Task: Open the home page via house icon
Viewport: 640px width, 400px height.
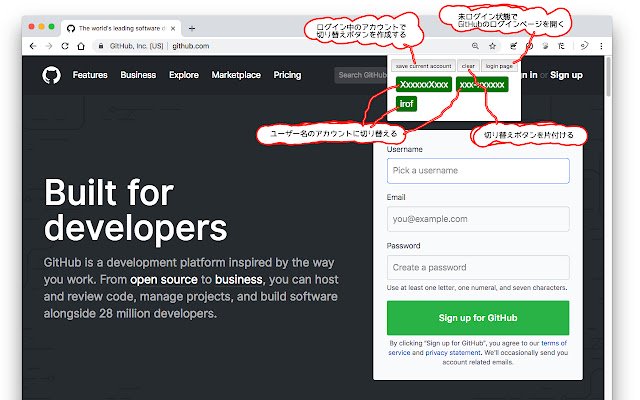Action: tap(81, 46)
